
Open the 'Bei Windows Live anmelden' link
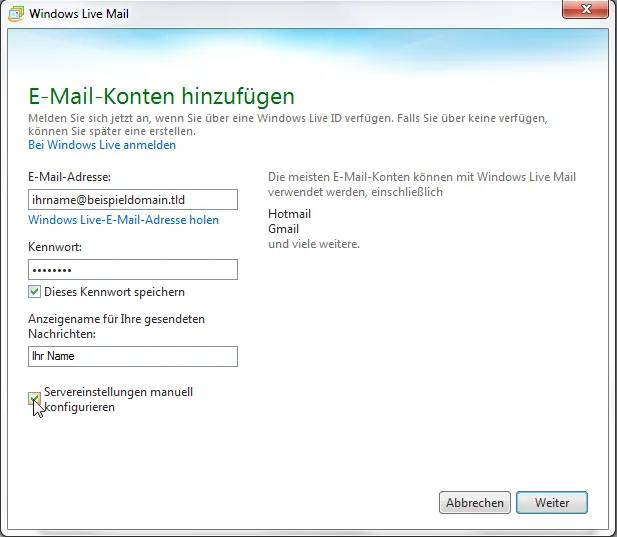102,145
